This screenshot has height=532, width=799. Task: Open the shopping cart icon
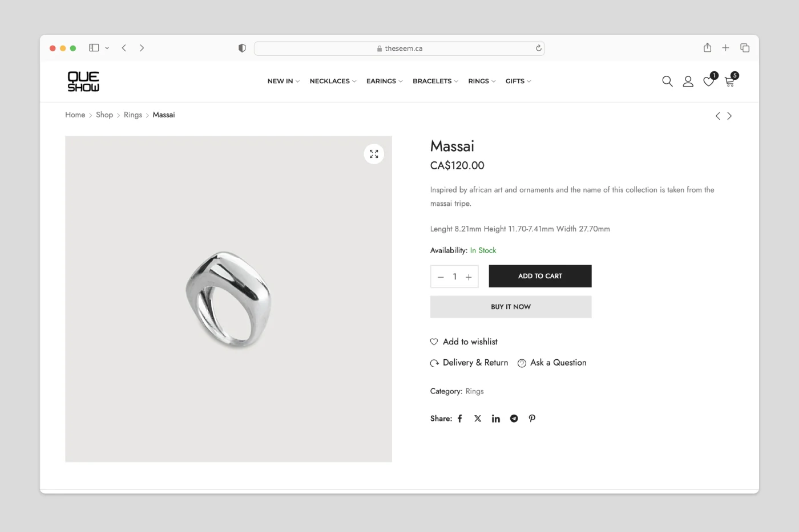pyautogui.click(x=729, y=82)
